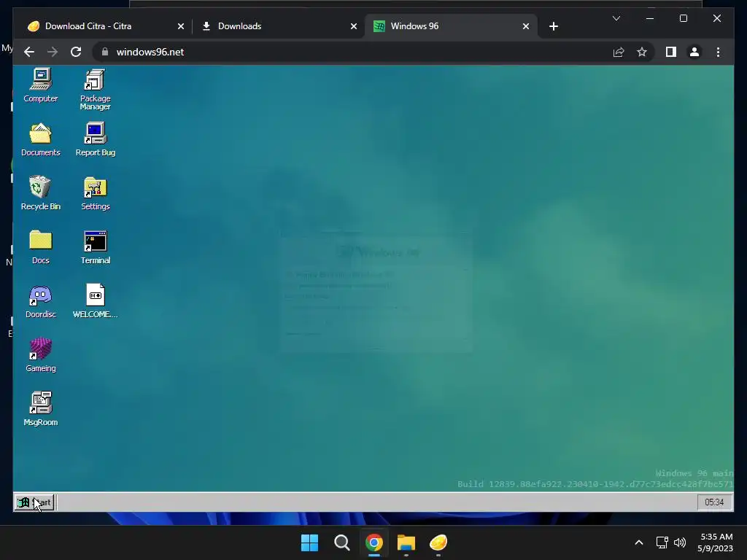Go back to the previous page
The image size is (747, 560).
pyautogui.click(x=29, y=52)
